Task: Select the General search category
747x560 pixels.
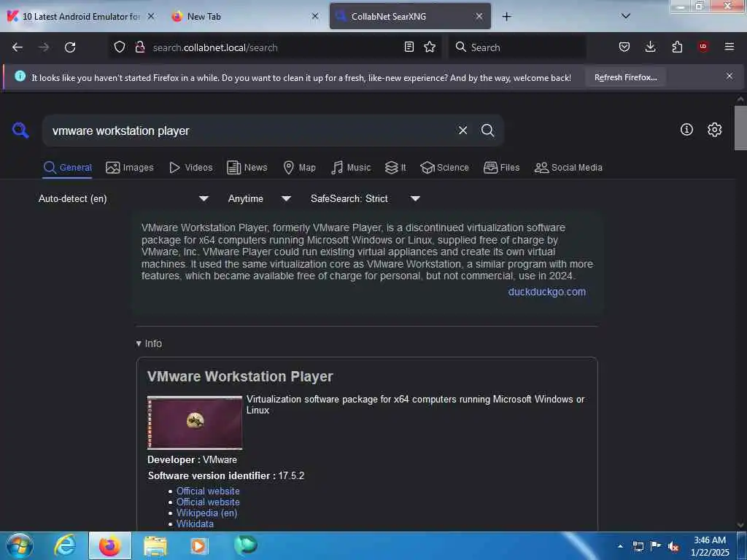Action: (x=67, y=168)
